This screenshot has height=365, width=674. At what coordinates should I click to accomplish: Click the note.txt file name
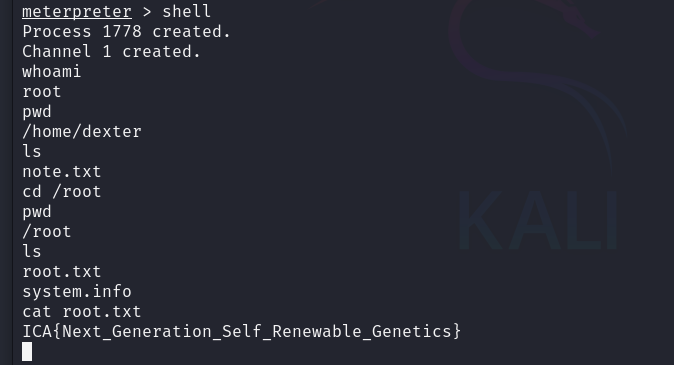(x=61, y=172)
